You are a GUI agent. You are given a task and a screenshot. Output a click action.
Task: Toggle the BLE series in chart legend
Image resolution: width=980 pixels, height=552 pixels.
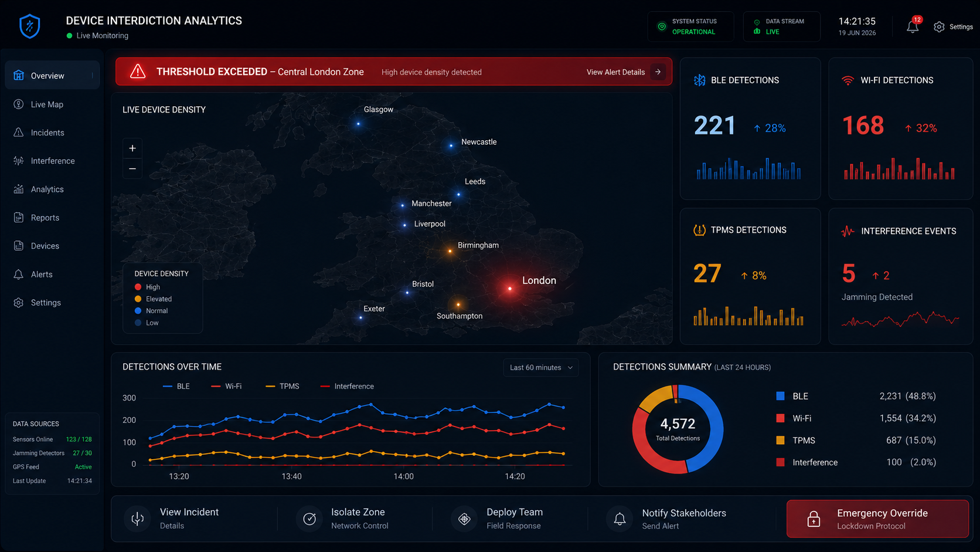[x=176, y=387]
